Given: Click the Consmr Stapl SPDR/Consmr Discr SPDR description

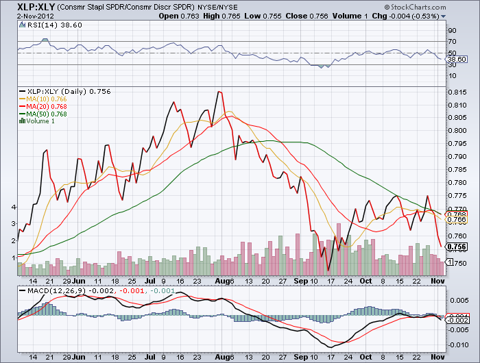Looking at the screenshot, I should point(126,7).
